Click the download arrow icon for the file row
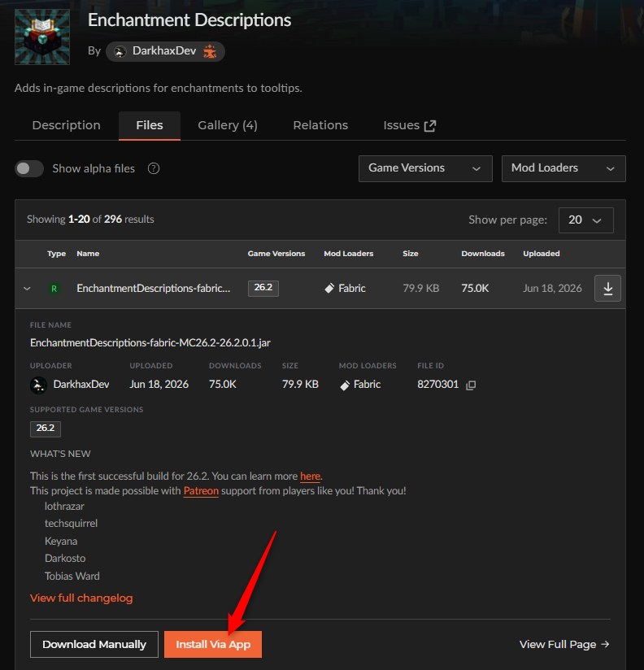This screenshot has height=670, width=644. tap(607, 289)
